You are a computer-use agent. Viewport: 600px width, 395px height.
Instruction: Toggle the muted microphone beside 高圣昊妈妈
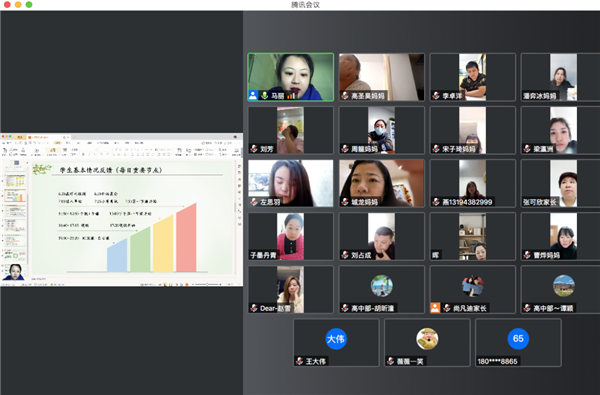tap(345, 95)
